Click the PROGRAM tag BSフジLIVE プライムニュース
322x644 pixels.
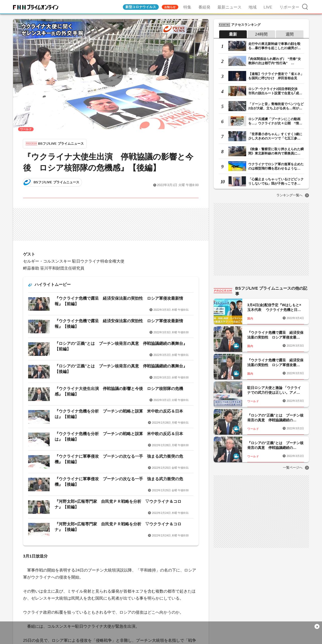[55, 144]
